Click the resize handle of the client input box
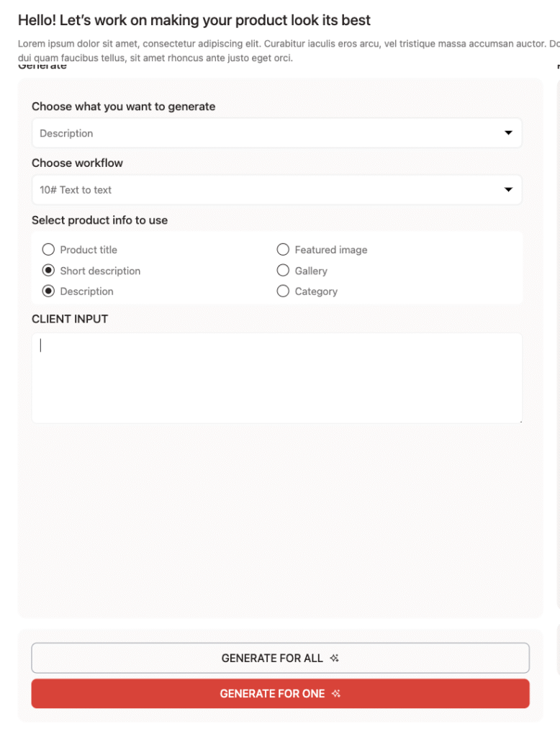Screen dimensions: 560x737 520,420
